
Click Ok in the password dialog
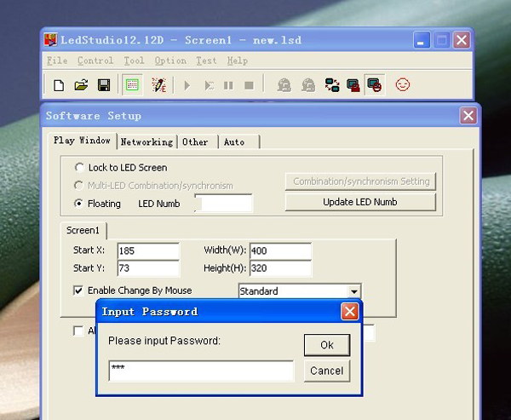pyautogui.click(x=327, y=345)
